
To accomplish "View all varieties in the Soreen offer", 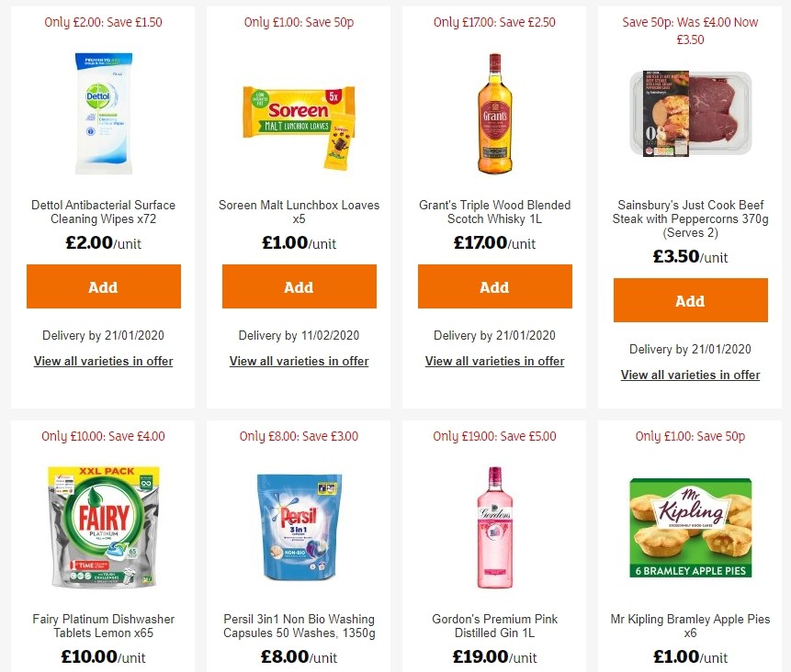I will click(x=299, y=361).
